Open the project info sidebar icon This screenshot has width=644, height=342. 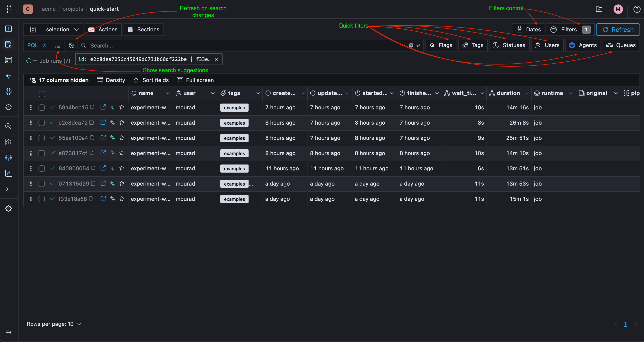tap(9, 29)
